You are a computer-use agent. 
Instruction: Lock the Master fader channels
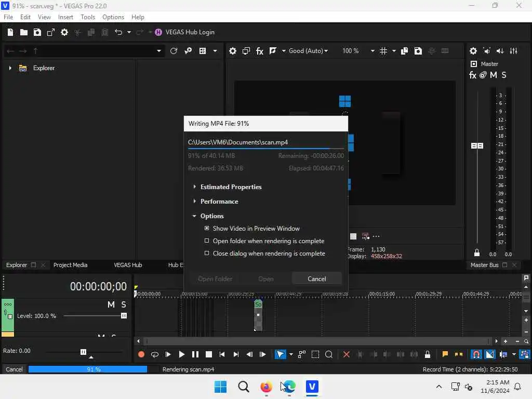(x=477, y=253)
